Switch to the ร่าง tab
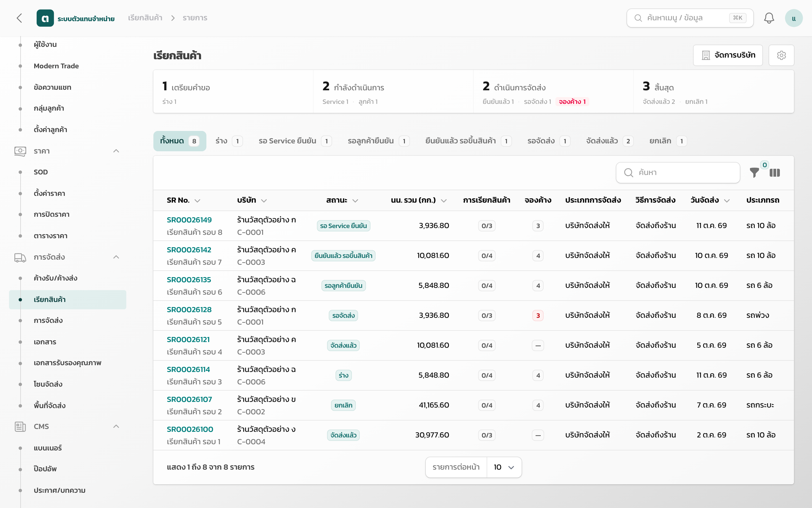Screen dimensions: 812x508 229,141
